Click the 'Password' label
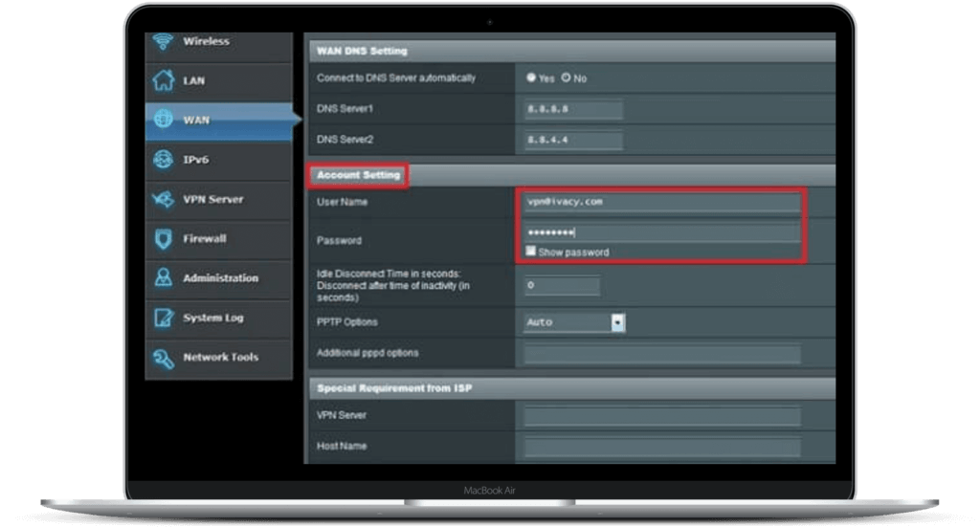Screen dimensions: 980x527 pos(339,240)
